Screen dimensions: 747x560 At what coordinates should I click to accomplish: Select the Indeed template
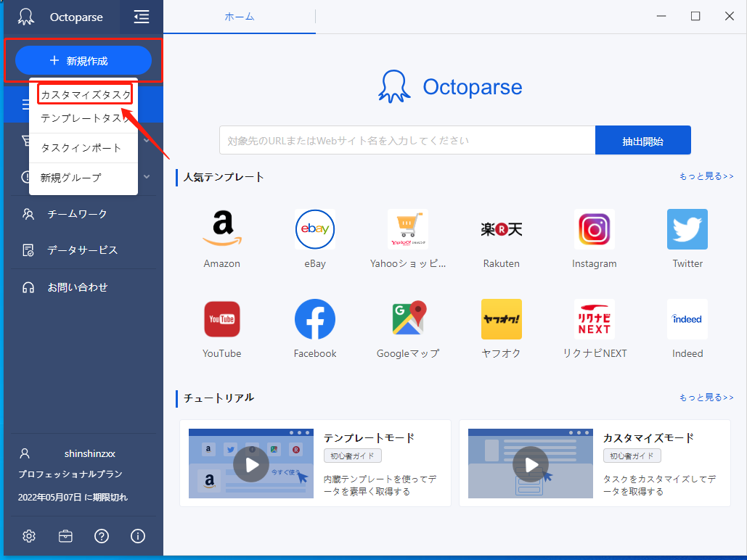687,319
